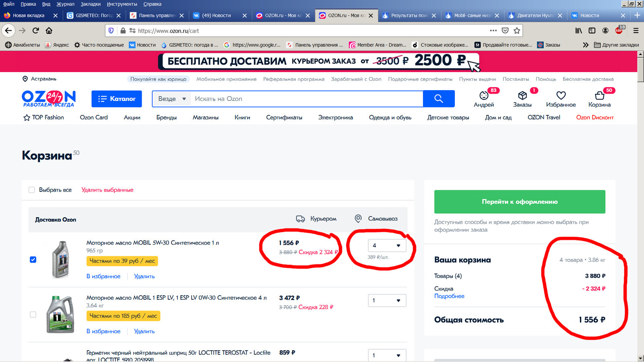The width and height of the screenshot is (644, 362).
Task: Close the Новая вкладка tab
Action: (56, 15)
